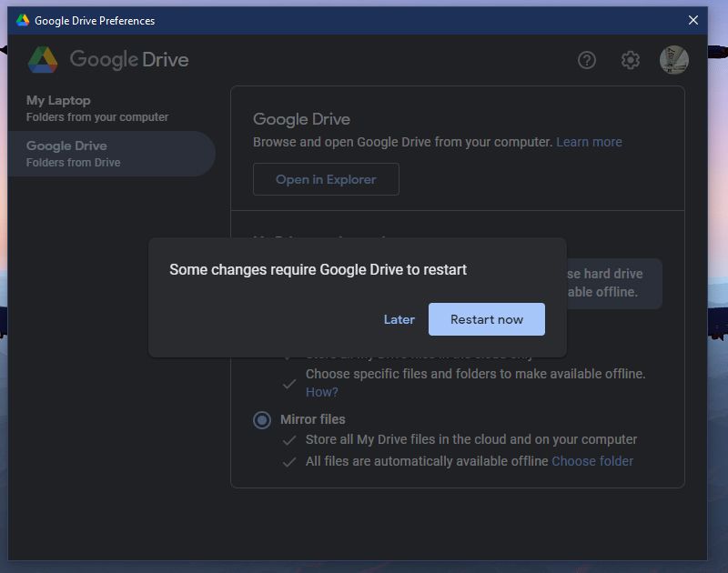Click the checkmark beside 'All files are automatically available offline'
Image resolution: width=728 pixels, height=573 pixels.
point(290,461)
